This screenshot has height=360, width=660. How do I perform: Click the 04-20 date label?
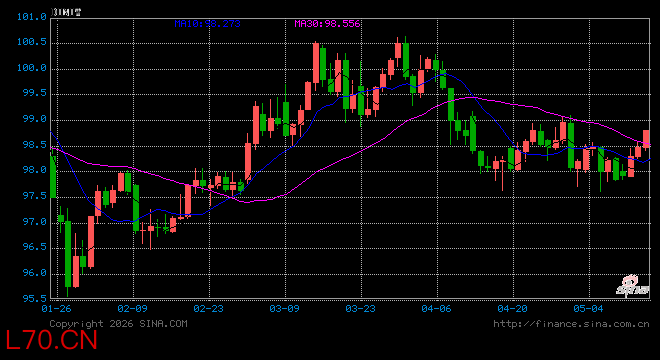(x=512, y=309)
